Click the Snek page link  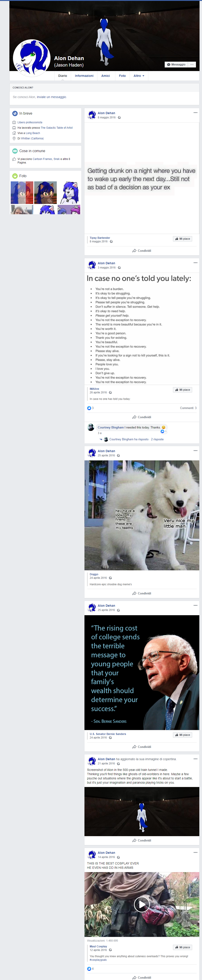tap(57, 159)
